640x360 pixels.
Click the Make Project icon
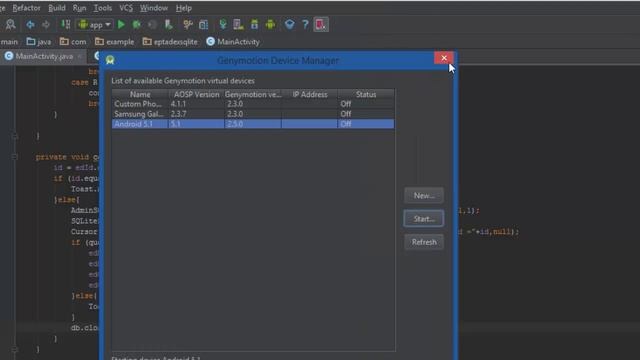pyautogui.click(x=66, y=24)
